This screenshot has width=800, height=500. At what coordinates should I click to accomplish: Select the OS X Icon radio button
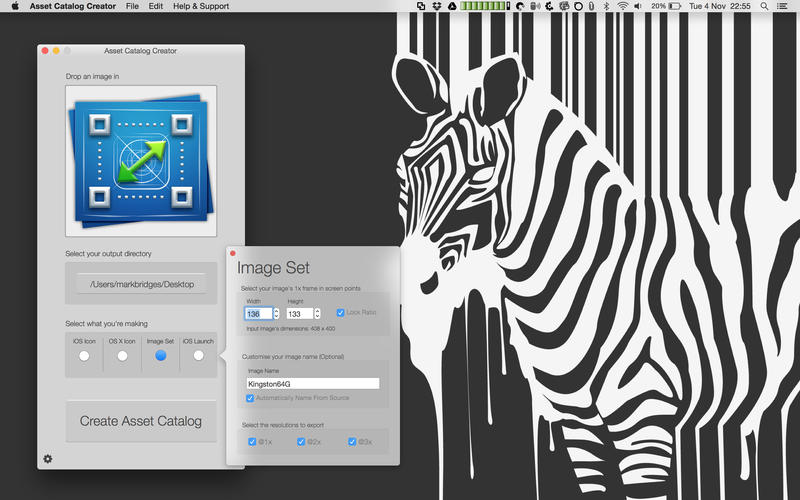click(x=122, y=356)
